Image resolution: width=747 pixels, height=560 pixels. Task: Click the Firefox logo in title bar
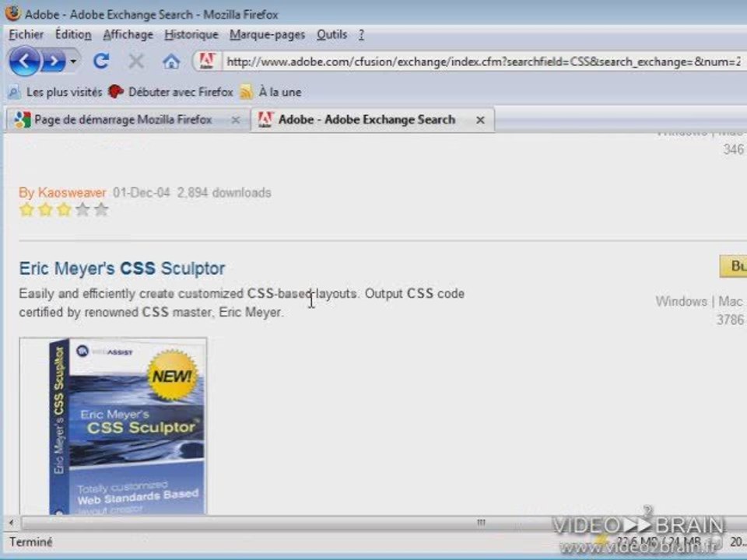tap(13, 13)
